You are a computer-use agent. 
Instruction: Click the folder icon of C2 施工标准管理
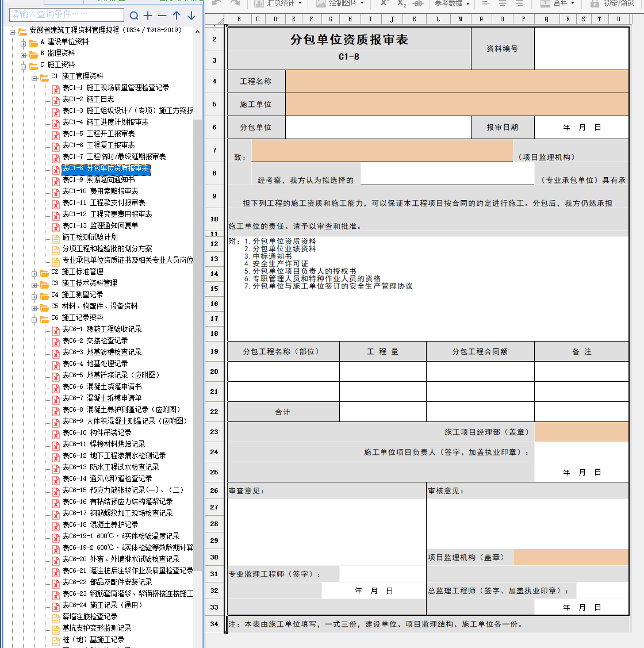[x=45, y=273]
